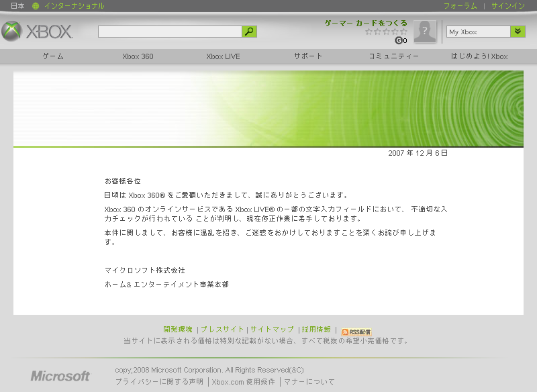
Task: Click the five-star reputation rating
Action: [x=387, y=32]
